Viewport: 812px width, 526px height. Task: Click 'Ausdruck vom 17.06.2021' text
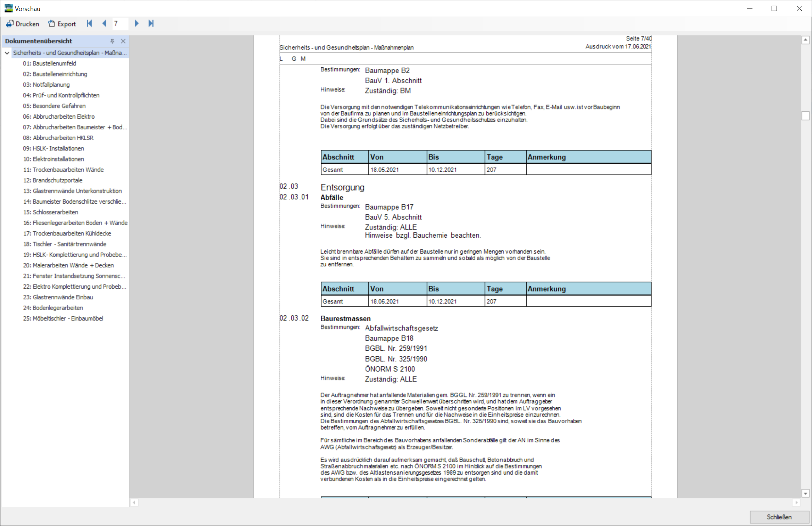(618, 46)
